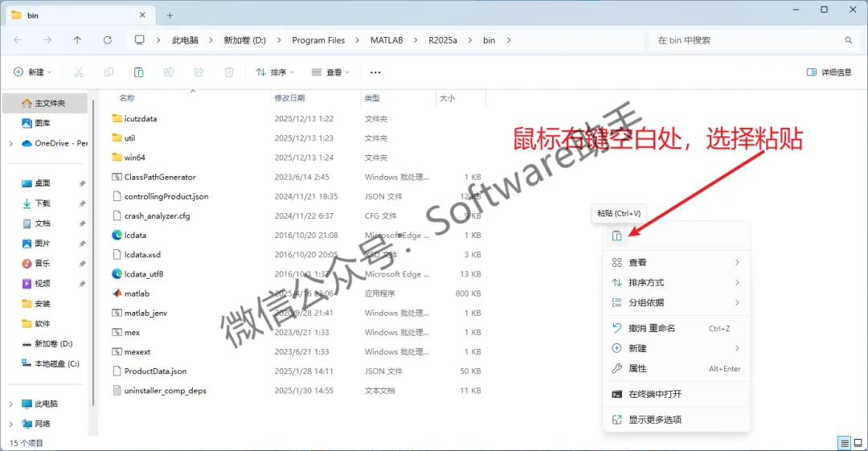Viewport: 868px width, 451px height.
Task: Click the share toolbar icon
Action: (x=199, y=72)
